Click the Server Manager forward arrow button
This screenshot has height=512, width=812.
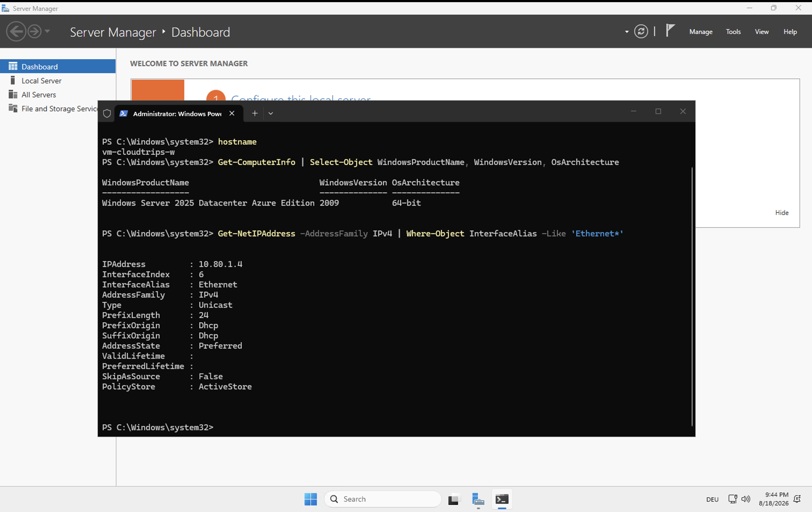click(x=34, y=32)
